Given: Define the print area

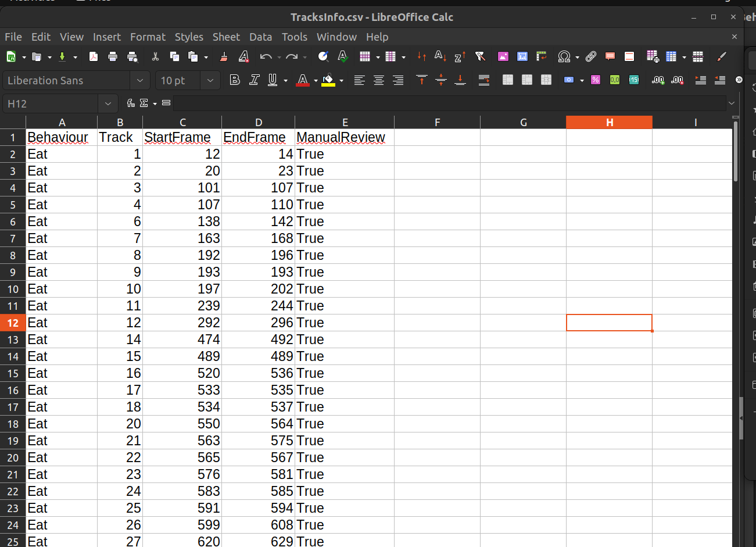Looking at the screenshot, I should 653,56.
